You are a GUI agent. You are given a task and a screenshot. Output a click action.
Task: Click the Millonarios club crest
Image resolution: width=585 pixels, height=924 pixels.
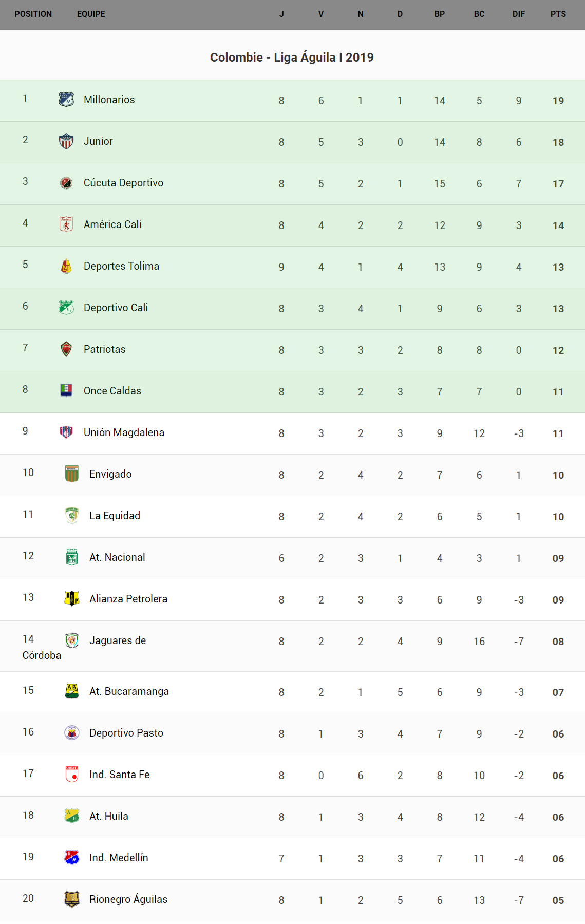click(x=66, y=99)
